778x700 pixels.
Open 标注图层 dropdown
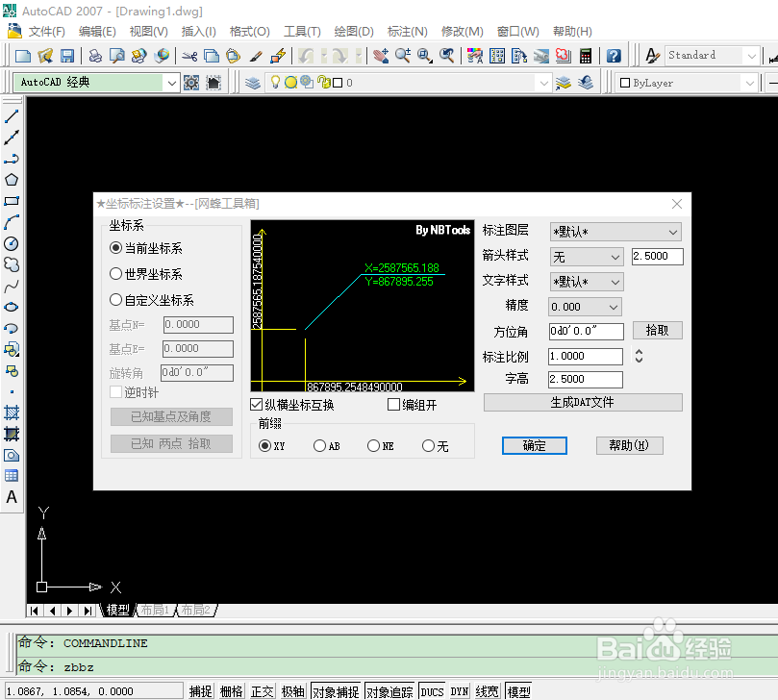point(615,232)
